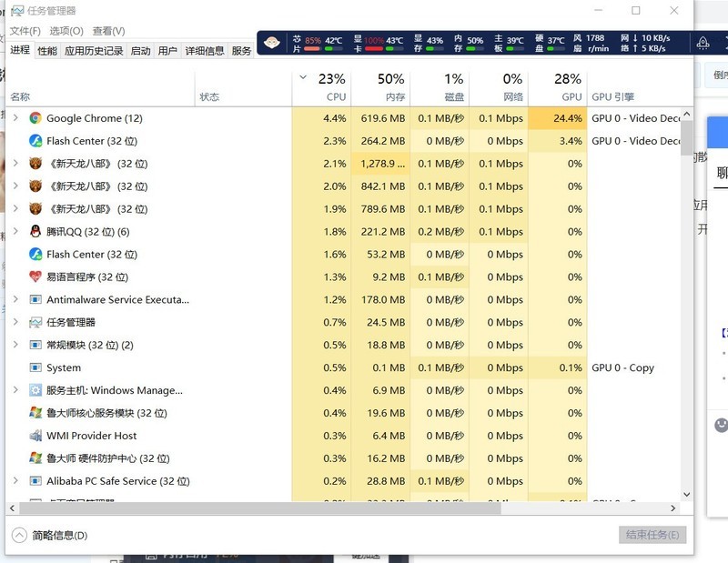
Task: Click the 新天龙八部 icon in the 842.1 MB row
Action: click(35, 186)
